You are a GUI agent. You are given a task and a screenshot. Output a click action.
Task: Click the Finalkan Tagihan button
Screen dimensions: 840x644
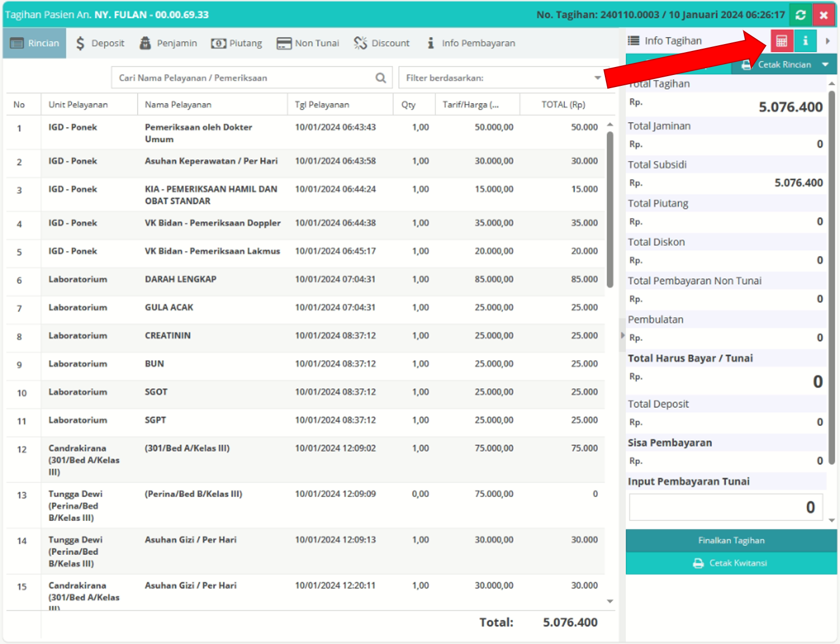click(x=731, y=540)
